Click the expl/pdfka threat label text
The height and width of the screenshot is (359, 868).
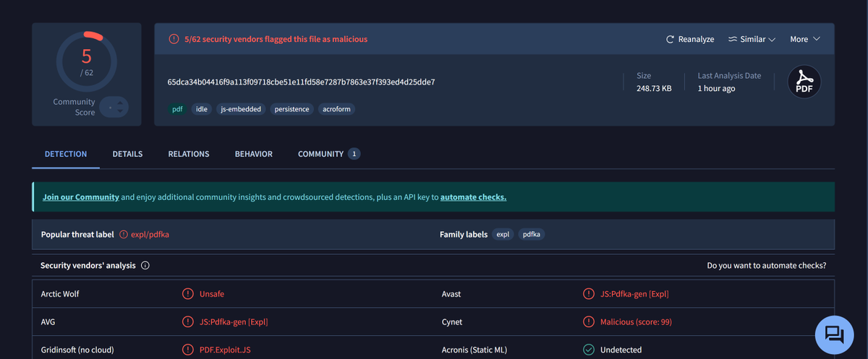150,235
